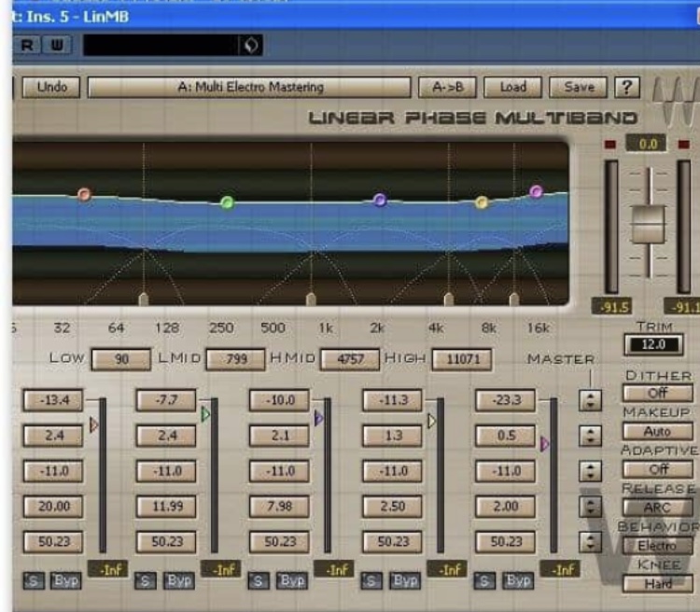
Task: Click the master gain stepper arrows
Action: tap(590, 436)
